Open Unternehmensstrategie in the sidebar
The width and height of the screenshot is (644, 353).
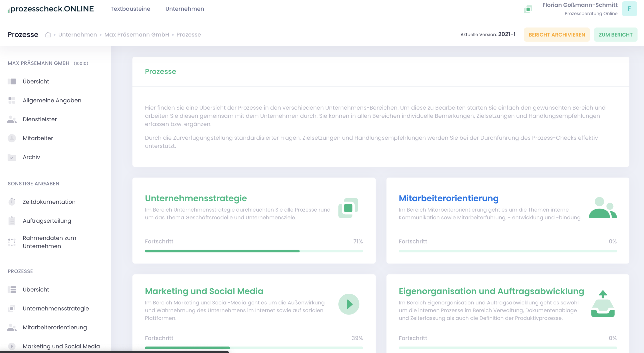[x=56, y=308]
